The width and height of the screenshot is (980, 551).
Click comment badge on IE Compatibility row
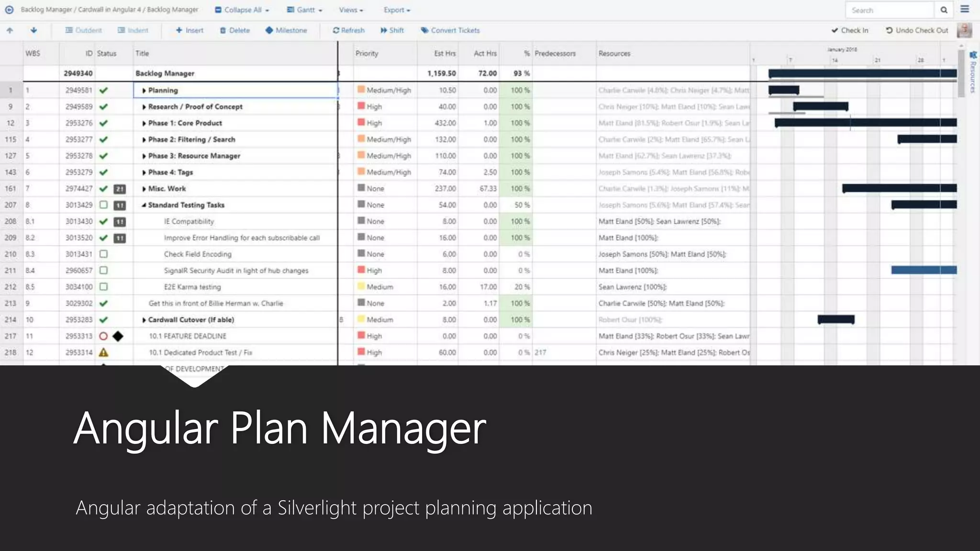[120, 221]
